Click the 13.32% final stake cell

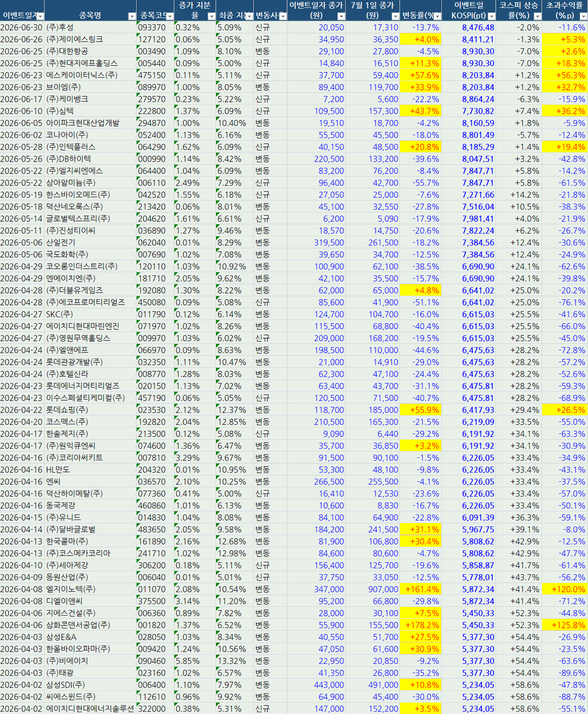coord(234,660)
